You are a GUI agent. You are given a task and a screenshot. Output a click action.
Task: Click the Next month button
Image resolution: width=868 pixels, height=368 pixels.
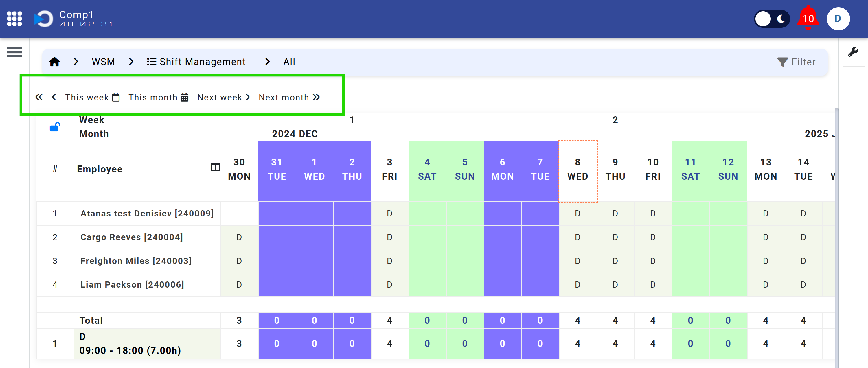click(289, 97)
